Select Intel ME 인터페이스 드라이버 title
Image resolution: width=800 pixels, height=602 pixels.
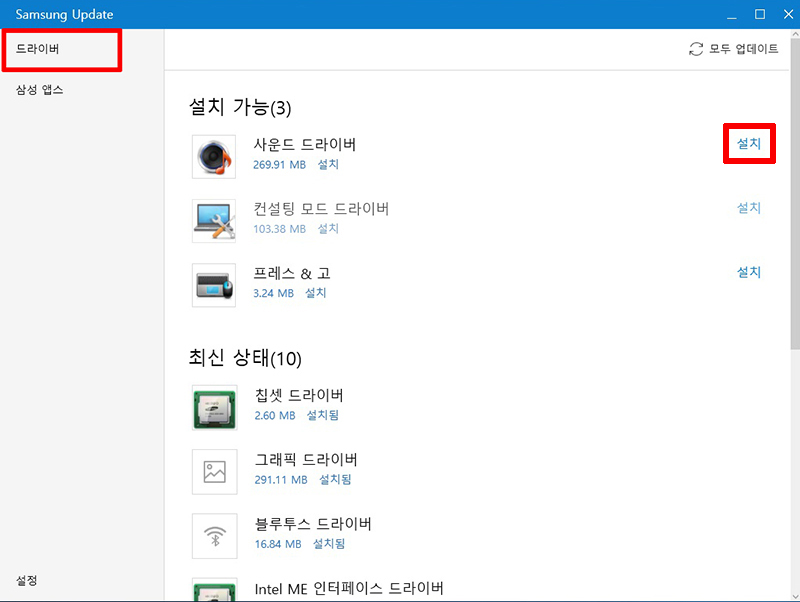[349, 589]
